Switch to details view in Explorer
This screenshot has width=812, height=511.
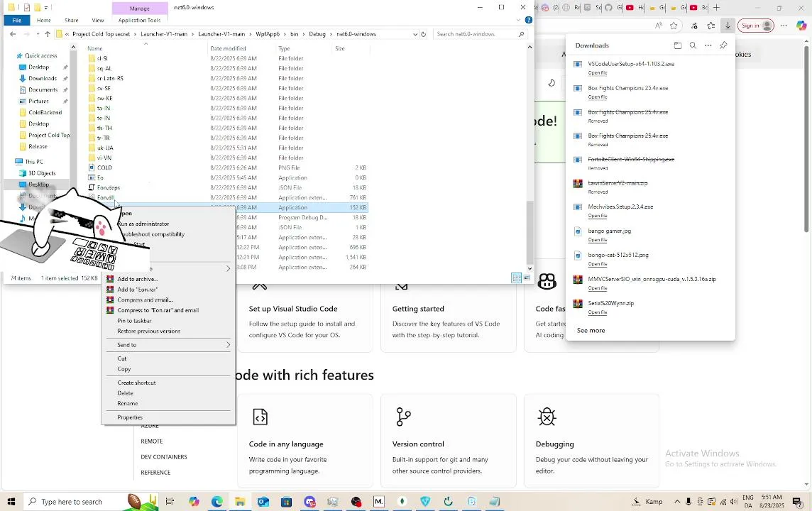(x=516, y=278)
